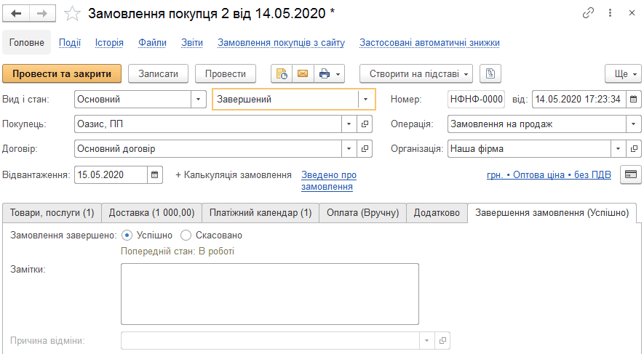The height and width of the screenshot is (354, 644).
Task: Click the Причина відміни input field
Action: [270, 340]
